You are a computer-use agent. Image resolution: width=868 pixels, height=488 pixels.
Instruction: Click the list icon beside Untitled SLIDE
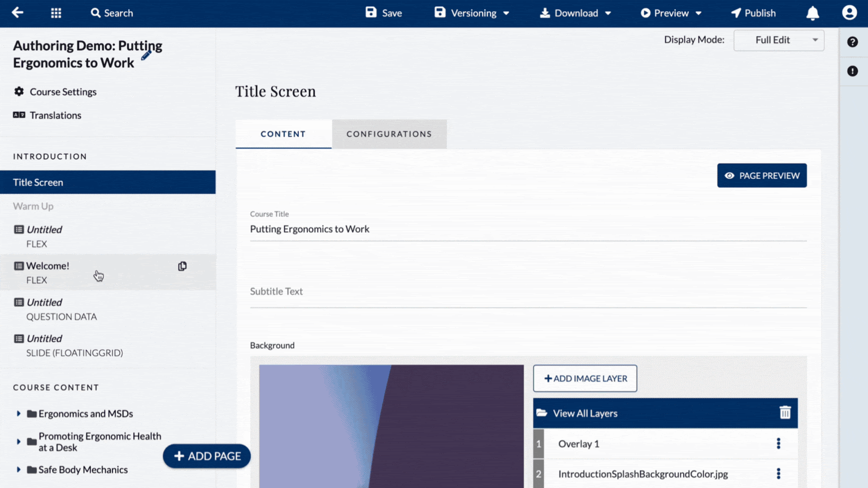pyautogui.click(x=19, y=338)
